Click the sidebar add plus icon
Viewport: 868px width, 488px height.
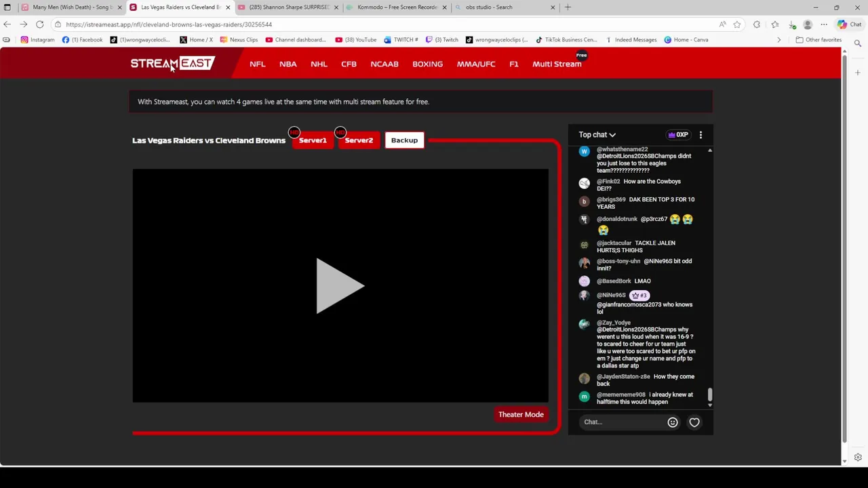[858, 73]
